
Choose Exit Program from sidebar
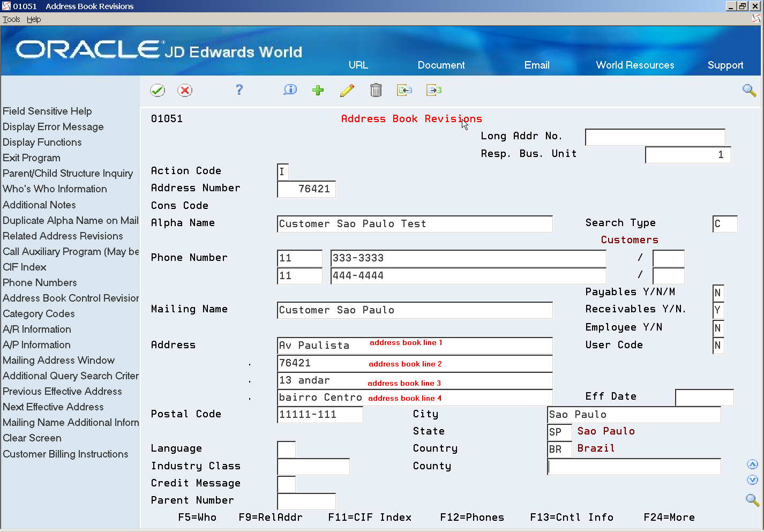(32, 158)
